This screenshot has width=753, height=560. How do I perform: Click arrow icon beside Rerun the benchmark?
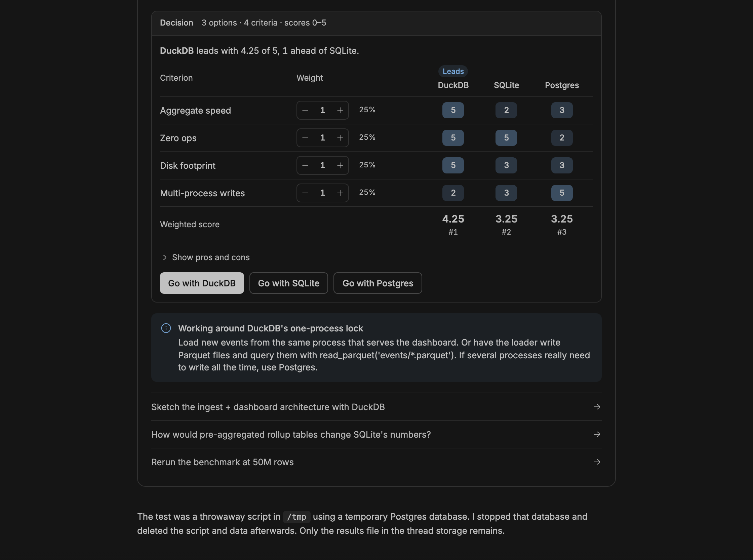click(x=597, y=462)
